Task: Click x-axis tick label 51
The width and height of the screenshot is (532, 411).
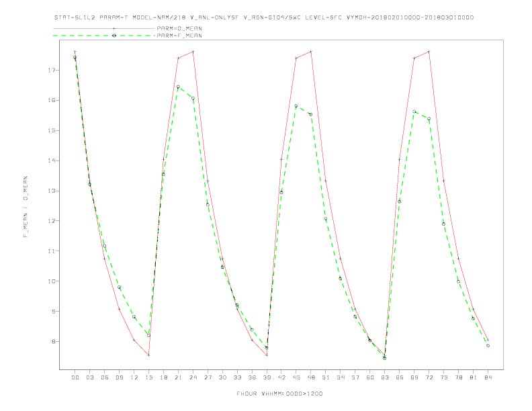Action: tap(326, 377)
